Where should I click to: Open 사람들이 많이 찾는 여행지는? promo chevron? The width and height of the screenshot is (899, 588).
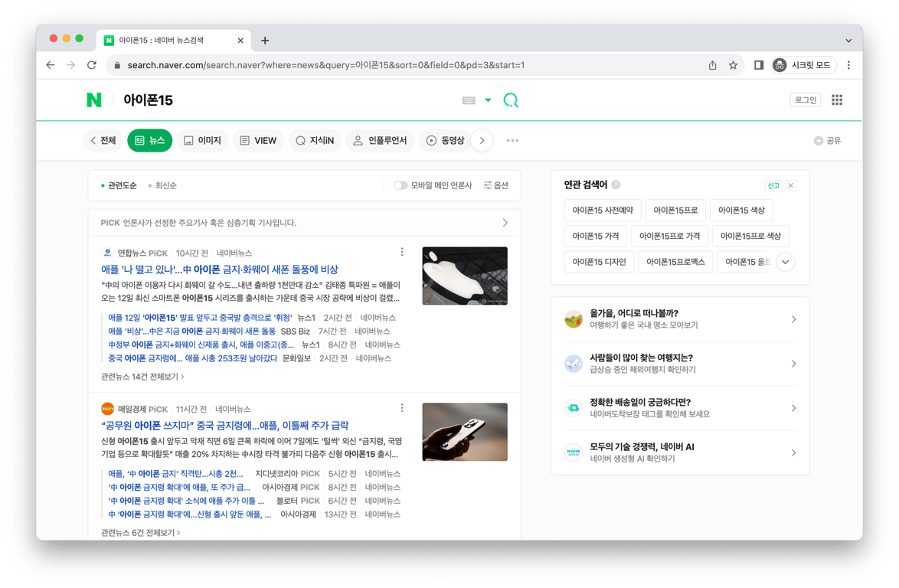793,364
